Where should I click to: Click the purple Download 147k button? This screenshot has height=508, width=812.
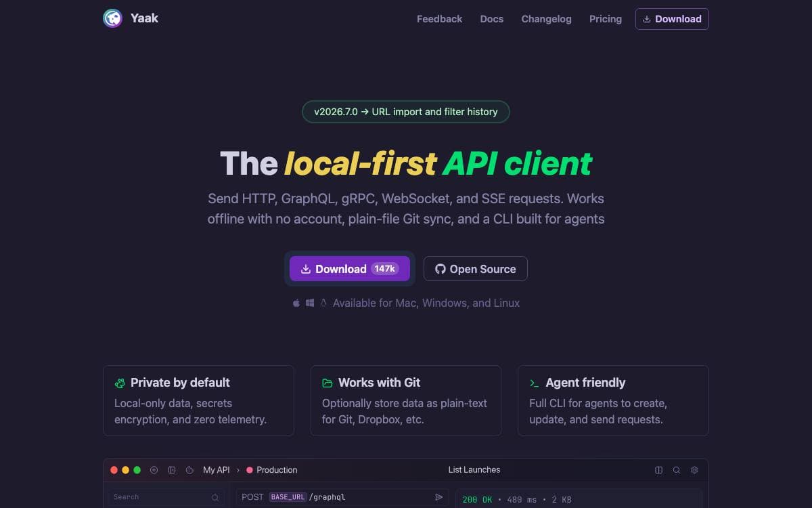pos(350,269)
